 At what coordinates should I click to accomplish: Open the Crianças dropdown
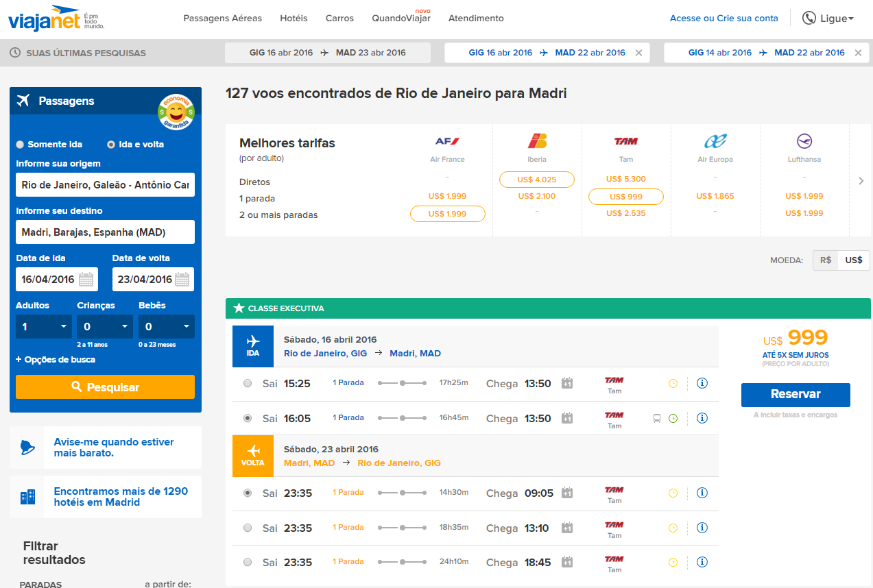point(105,326)
